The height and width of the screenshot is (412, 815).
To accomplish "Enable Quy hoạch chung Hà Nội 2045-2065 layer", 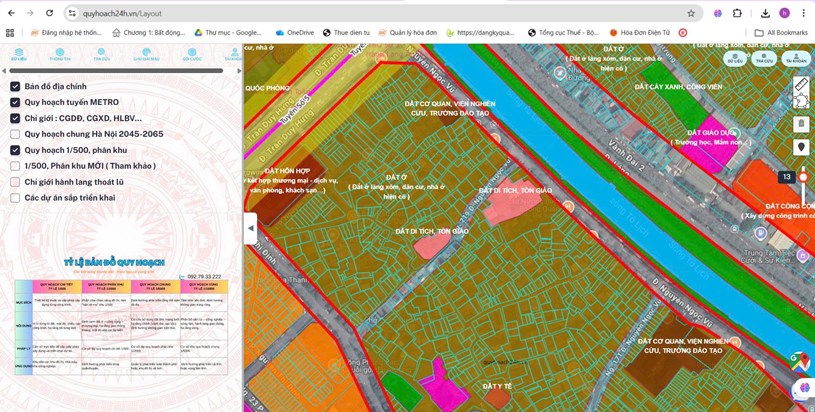I will (15, 134).
